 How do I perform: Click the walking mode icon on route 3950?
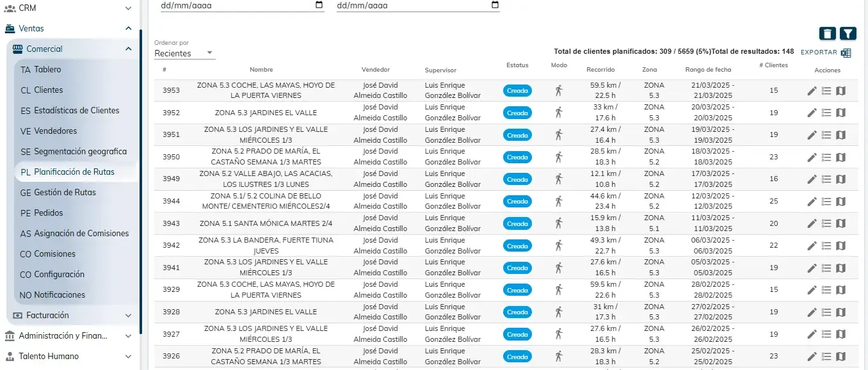(559, 157)
